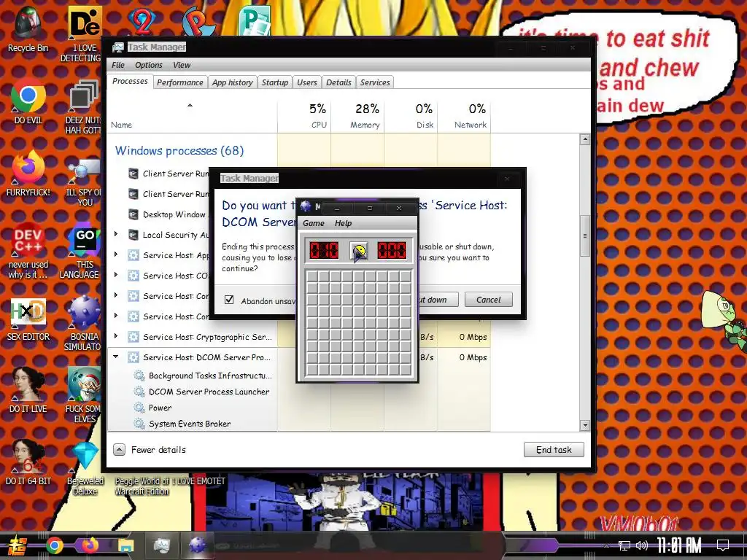747x560 pixels.
Task: Sort processes by Name column
Action: coord(193,116)
